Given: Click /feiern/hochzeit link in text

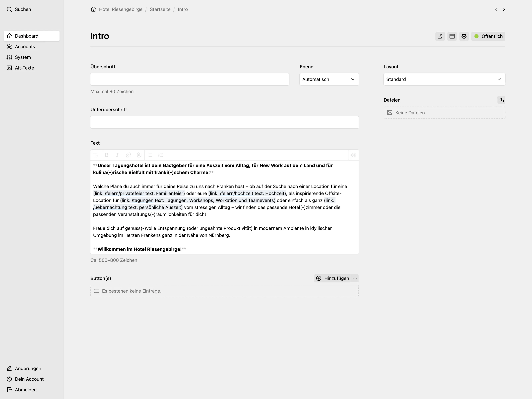Looking at the screenshot, I should pos(236,193).
